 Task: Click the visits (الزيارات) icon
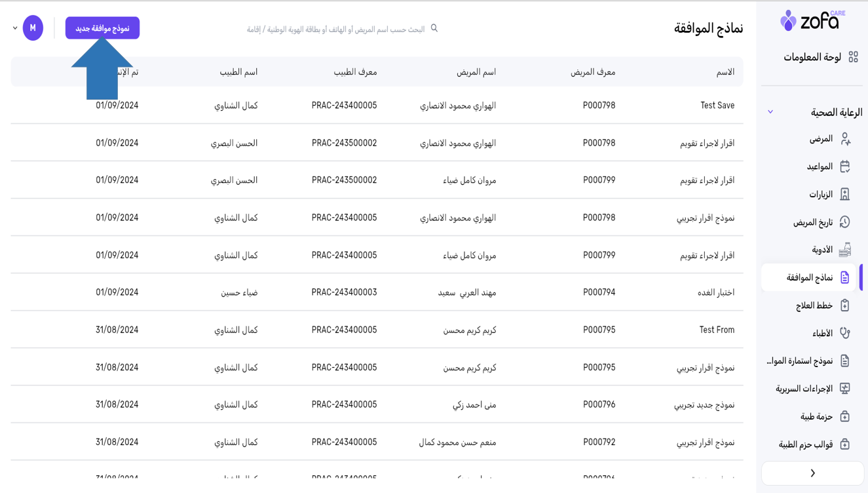[x=845, y=194]
